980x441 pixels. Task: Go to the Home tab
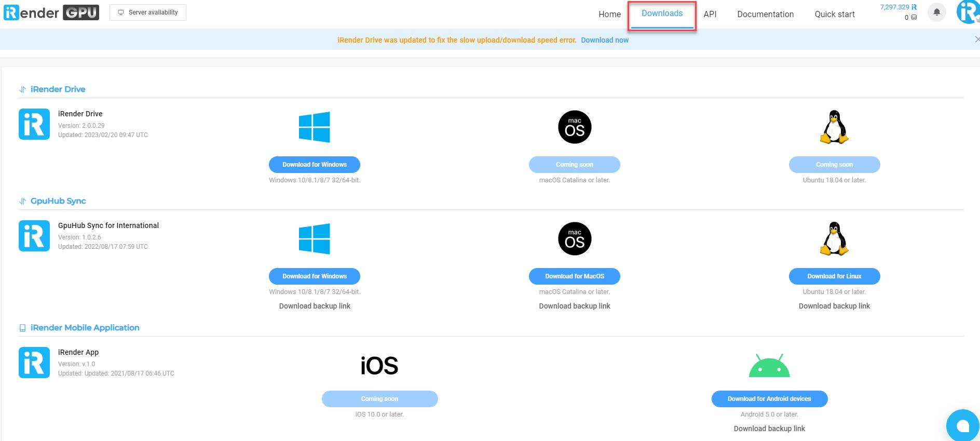(x=609, y=14)
